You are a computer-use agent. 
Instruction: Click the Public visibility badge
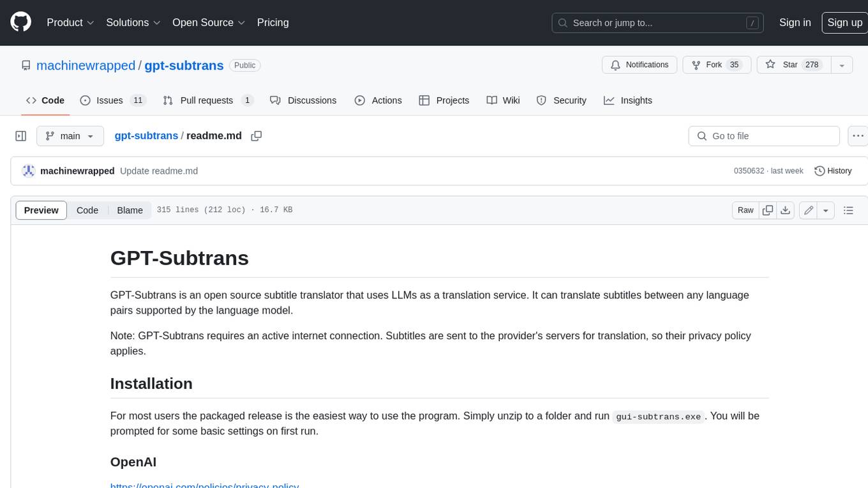tap(245, 65)
